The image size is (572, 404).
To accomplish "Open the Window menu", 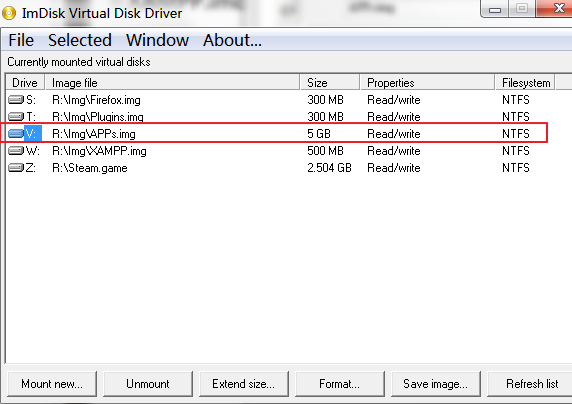I will pyautogui.click(x=157, y=40).
